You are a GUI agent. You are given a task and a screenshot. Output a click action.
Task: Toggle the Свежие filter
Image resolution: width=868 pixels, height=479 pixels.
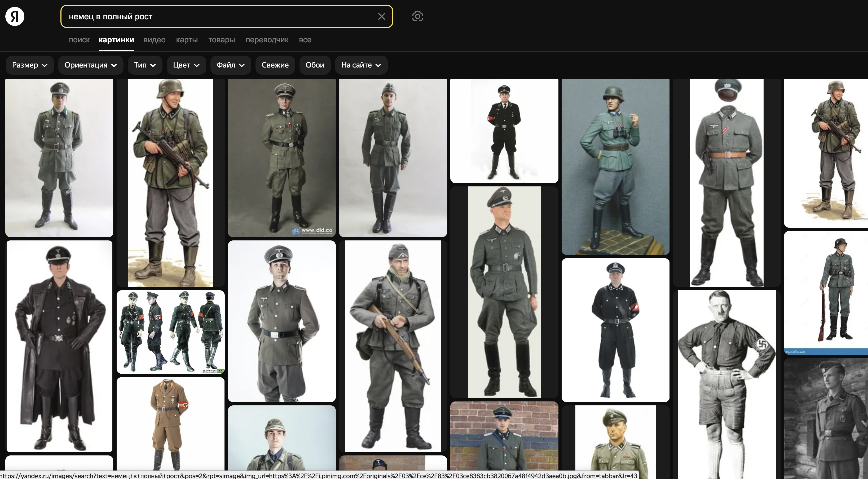point(275,65)
